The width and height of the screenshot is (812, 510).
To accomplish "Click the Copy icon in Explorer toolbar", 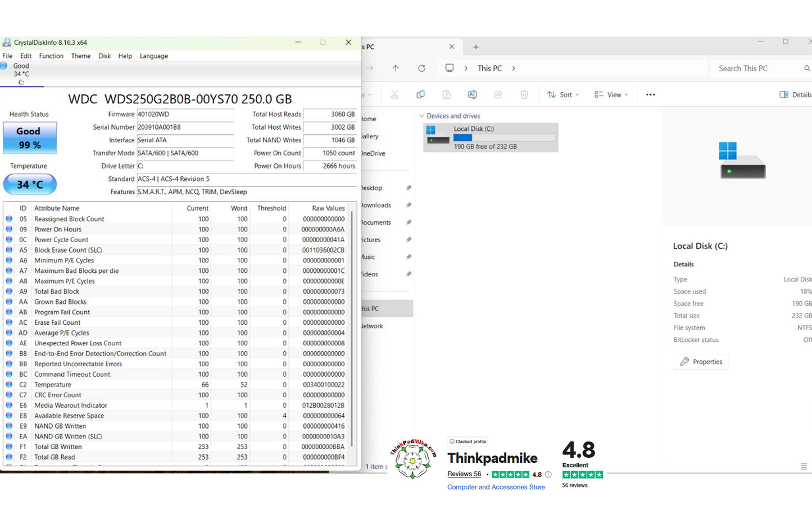I will [x=420, y=95].
